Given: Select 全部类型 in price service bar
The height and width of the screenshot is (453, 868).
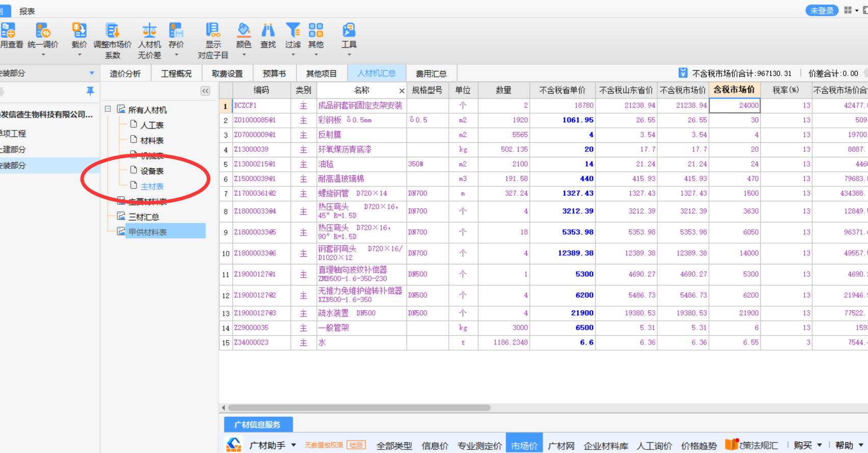Looking at the screenshot, I should click(x=394, y=445).
